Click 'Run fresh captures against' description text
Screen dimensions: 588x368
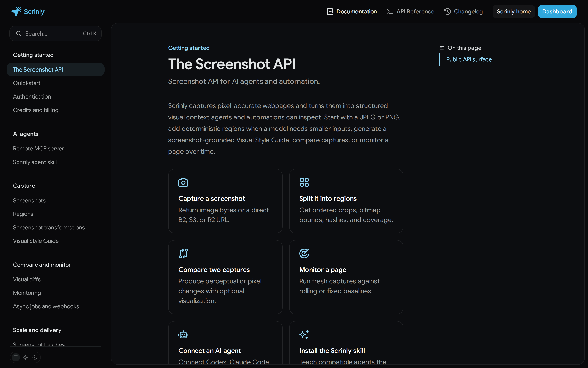[339, 281]
